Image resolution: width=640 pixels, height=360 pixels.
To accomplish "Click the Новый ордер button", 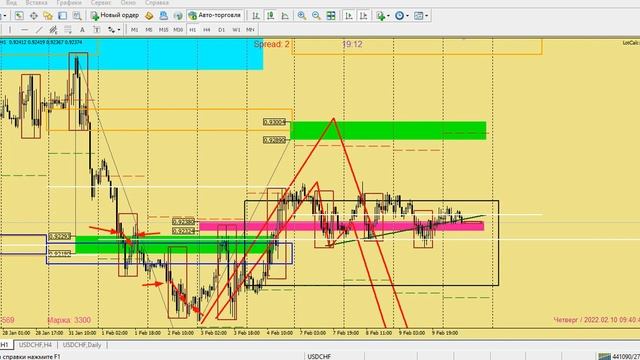I will click(115, 16).
